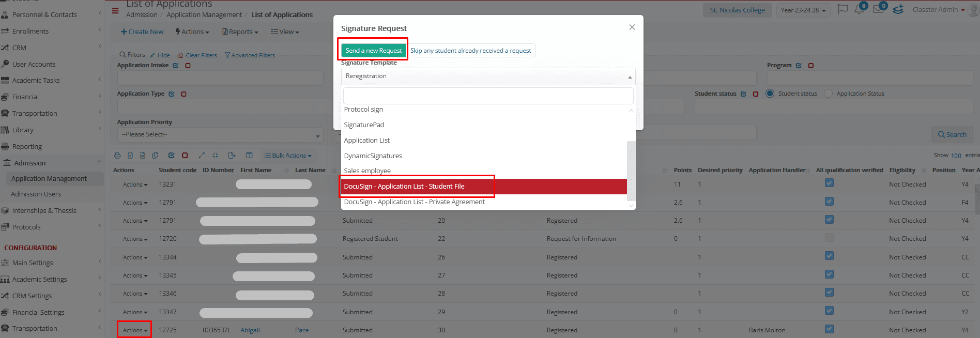The image size is (980, 338).
Task: Click the red clear icon beside Application Intake
Action: (x=188, y=66)
